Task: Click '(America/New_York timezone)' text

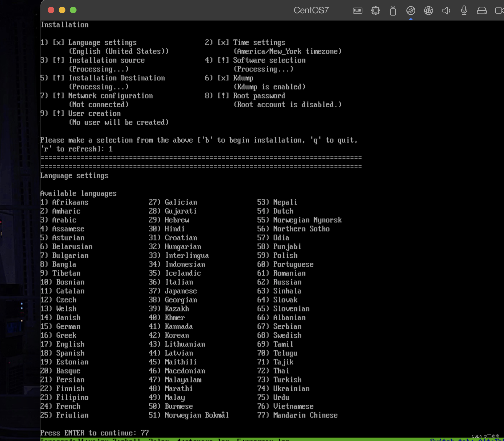Action: coord(287,51)
